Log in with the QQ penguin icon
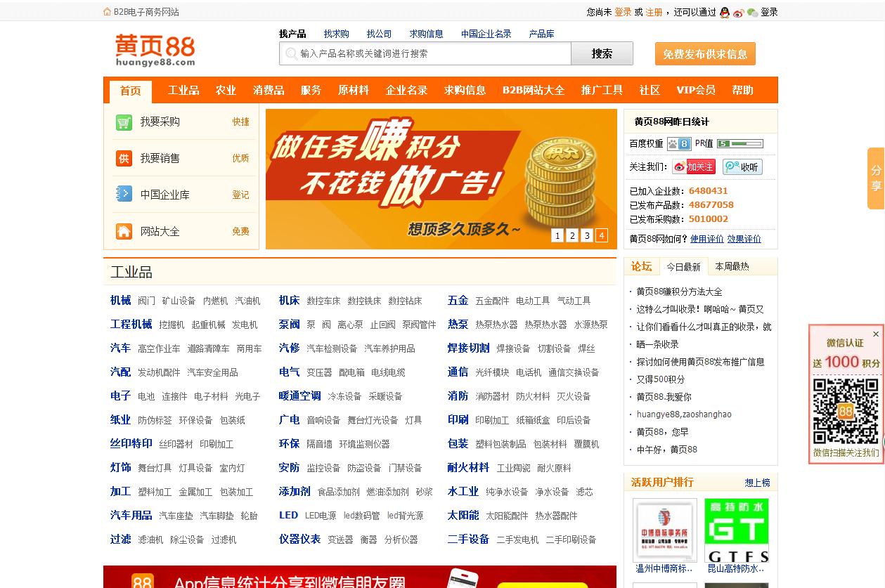Viewport: 885px width, 588px height. tap(725, 12)
